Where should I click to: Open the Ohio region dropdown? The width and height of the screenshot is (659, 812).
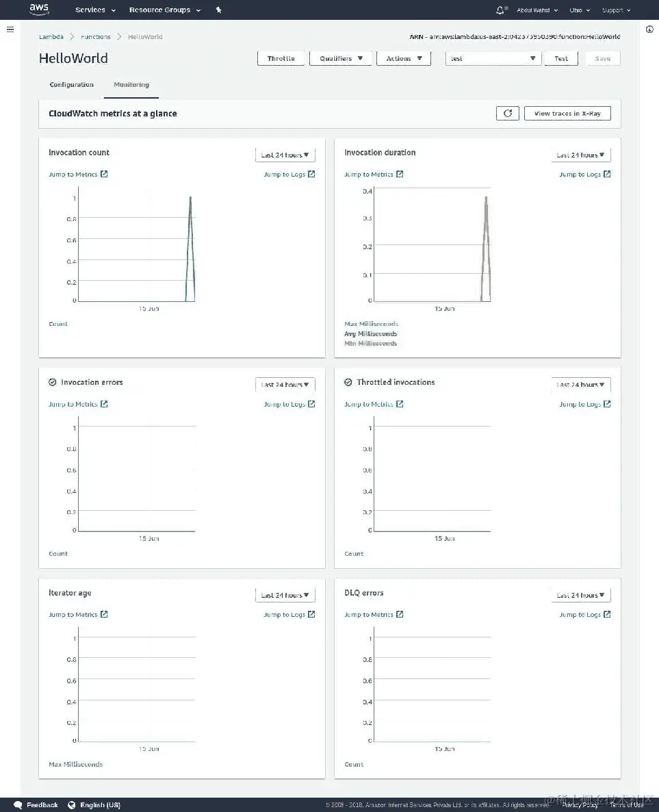pyautogui.click(x=580, y=10)
